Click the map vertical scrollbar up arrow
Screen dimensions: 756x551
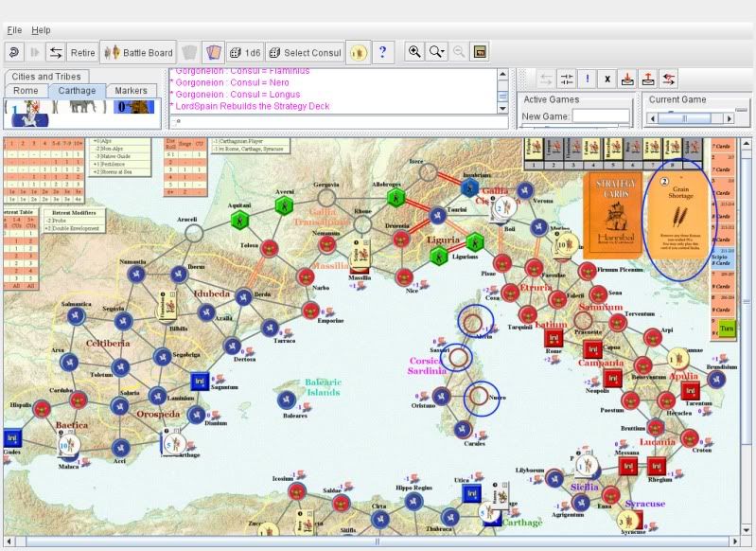click(x=747, y=144)
